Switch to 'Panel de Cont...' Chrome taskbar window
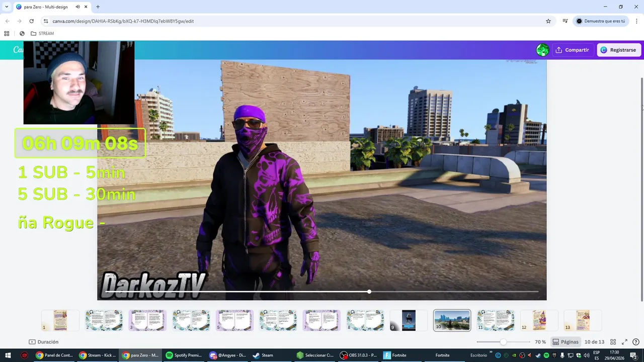 coord(54,355)
